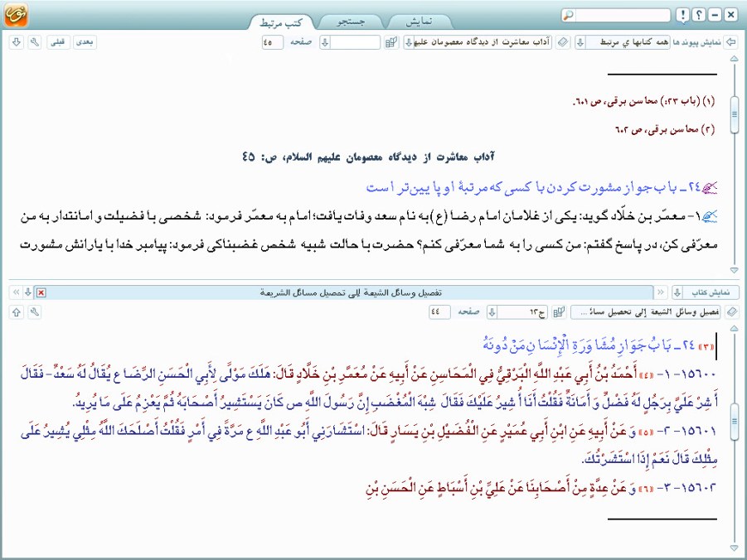Close the تفصيل وسائل الشيعة tab with the red X
Image resolution: width=747 pixels, height=560 pixels.
click(x=41, y=292)
